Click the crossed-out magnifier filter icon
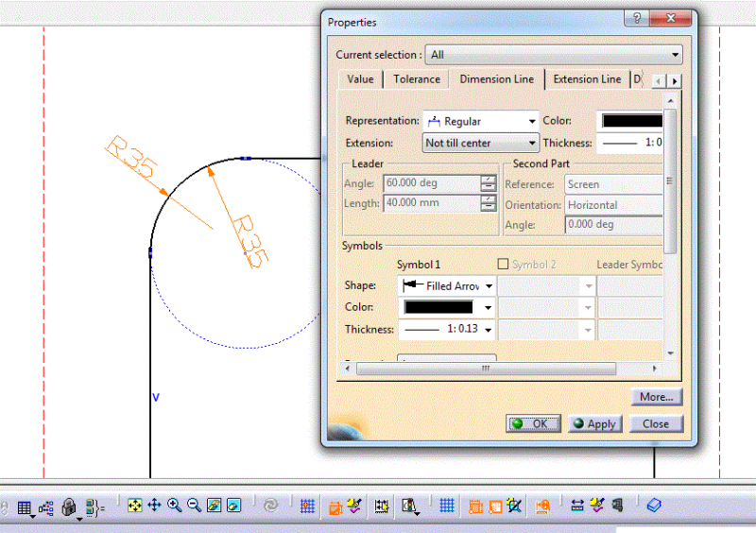The image size is (756, 533). (x=514, y=506)
